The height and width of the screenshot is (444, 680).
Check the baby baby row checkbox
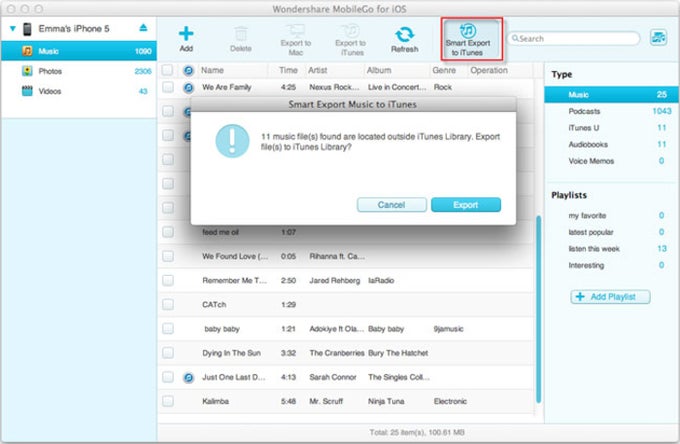(x=168, y=329)
